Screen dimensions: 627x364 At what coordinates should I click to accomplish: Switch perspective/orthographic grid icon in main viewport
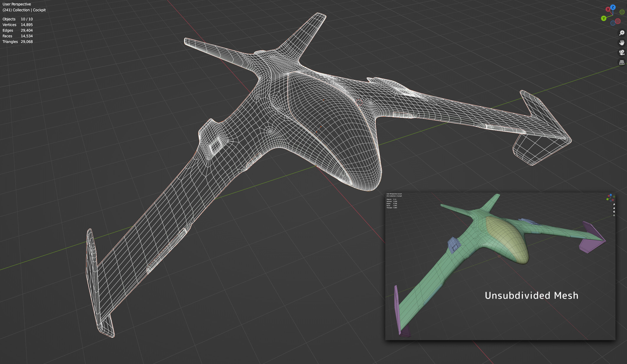[x=622, y=62]
